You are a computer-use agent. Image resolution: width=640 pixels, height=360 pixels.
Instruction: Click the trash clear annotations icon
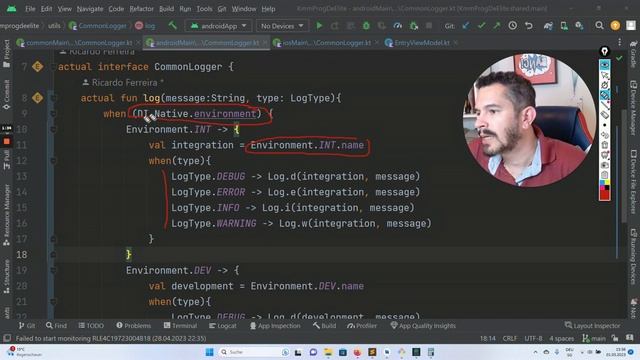tap(604, 145)
